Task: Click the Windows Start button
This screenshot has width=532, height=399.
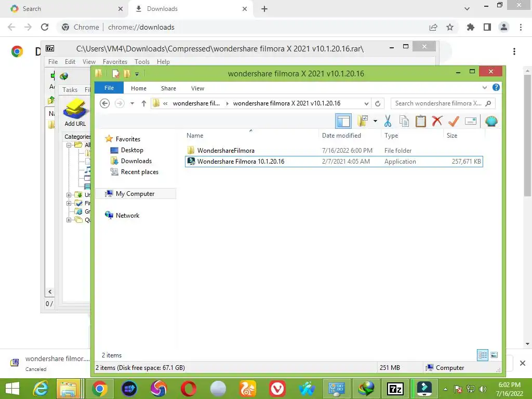Action: 12,389
